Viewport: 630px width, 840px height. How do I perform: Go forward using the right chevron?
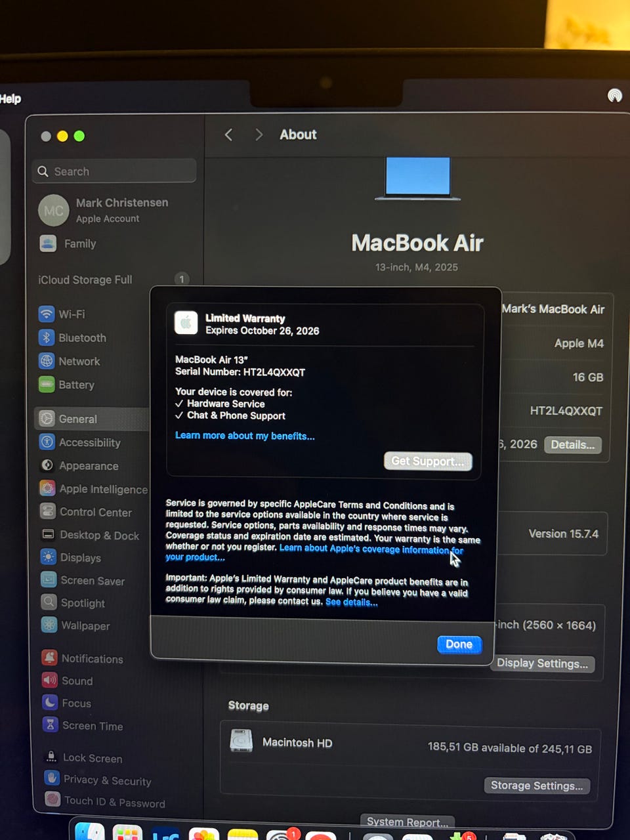(259, 135)
